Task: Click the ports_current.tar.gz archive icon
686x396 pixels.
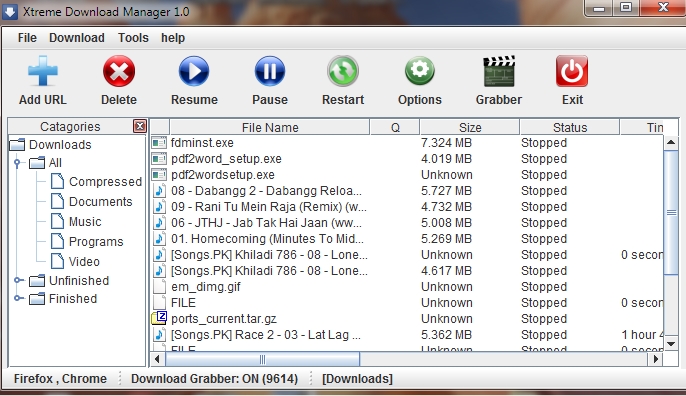Action: (x=159, y=318)
